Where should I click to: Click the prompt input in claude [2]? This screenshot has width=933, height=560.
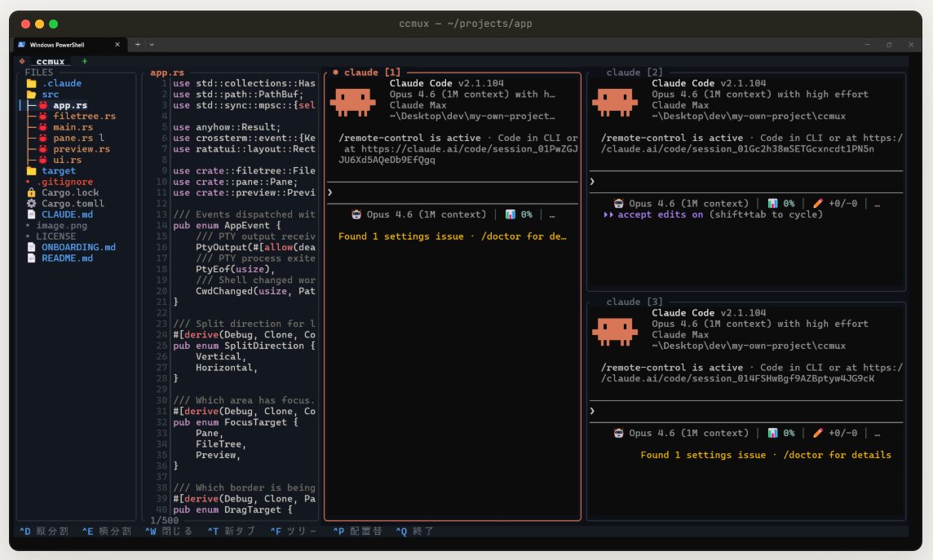(x=746, y=182)
